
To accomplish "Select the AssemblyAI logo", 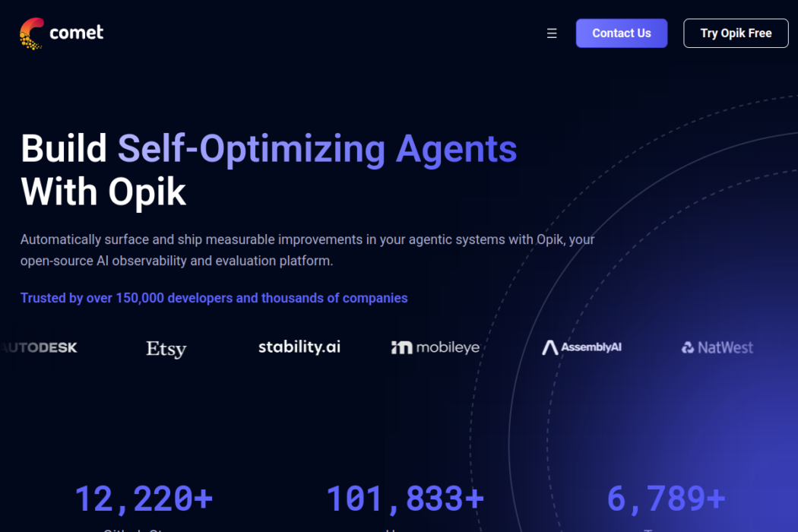I will pyautogui.click(x=582, y=347).
